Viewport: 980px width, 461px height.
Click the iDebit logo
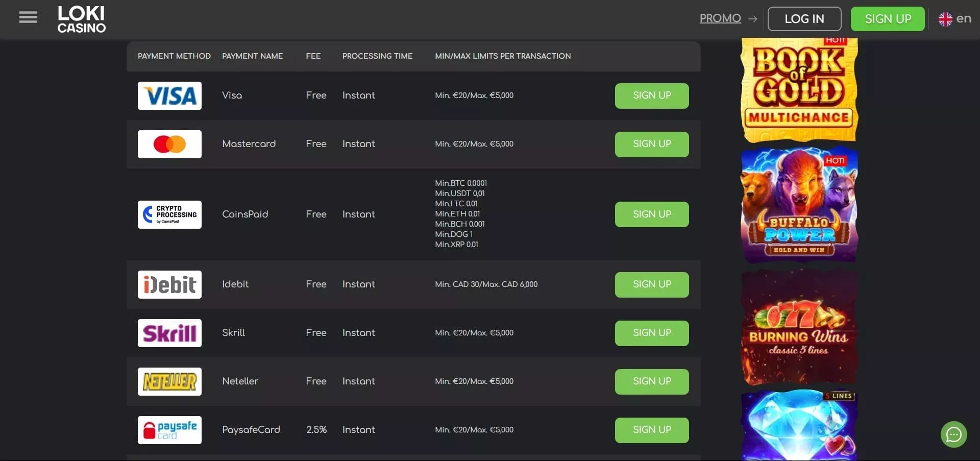pyautogui.click(x=169, y=285)
